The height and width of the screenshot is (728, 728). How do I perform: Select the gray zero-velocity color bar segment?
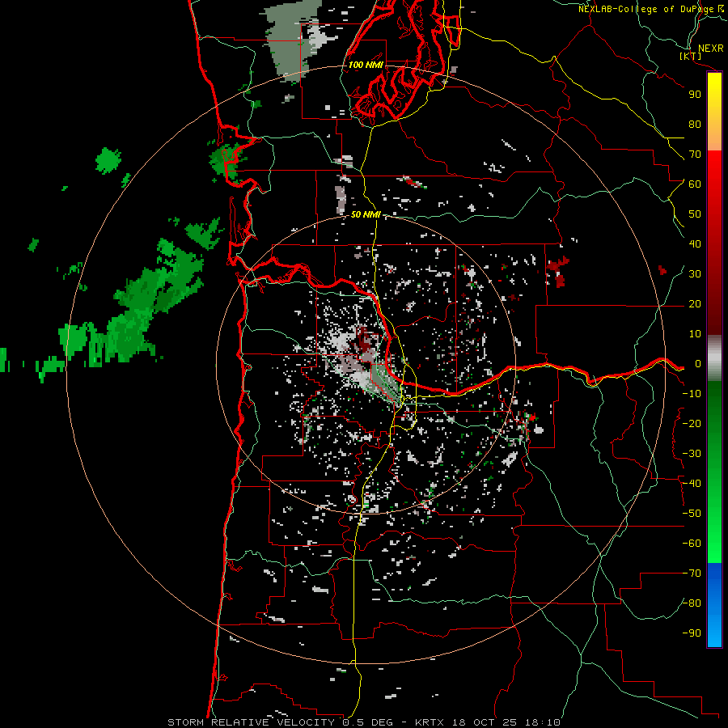pos(714,358)
